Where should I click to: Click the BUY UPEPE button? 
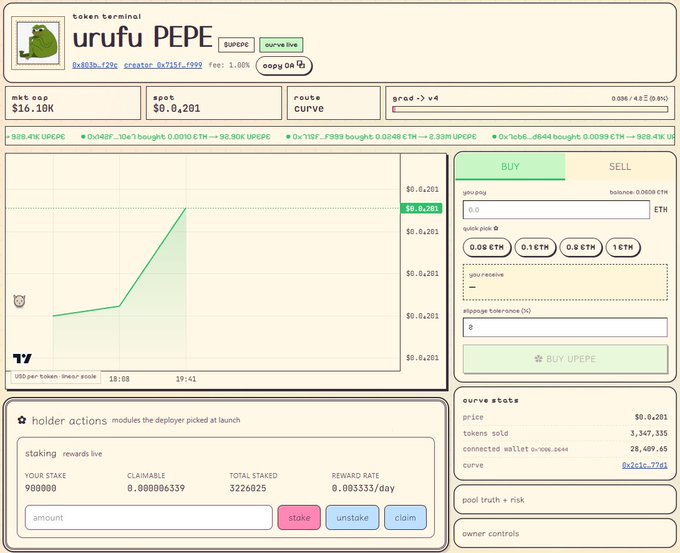[x=565, y=359]
